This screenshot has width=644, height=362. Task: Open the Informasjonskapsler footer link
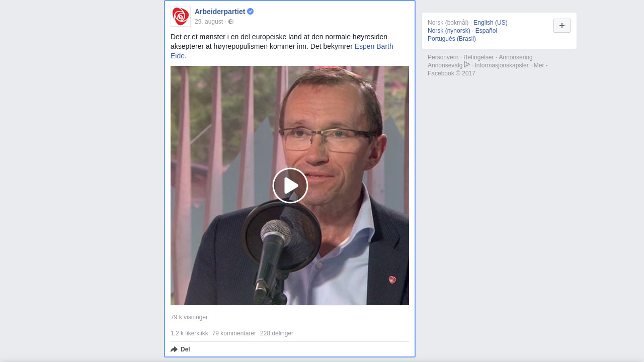pos(502,65)
